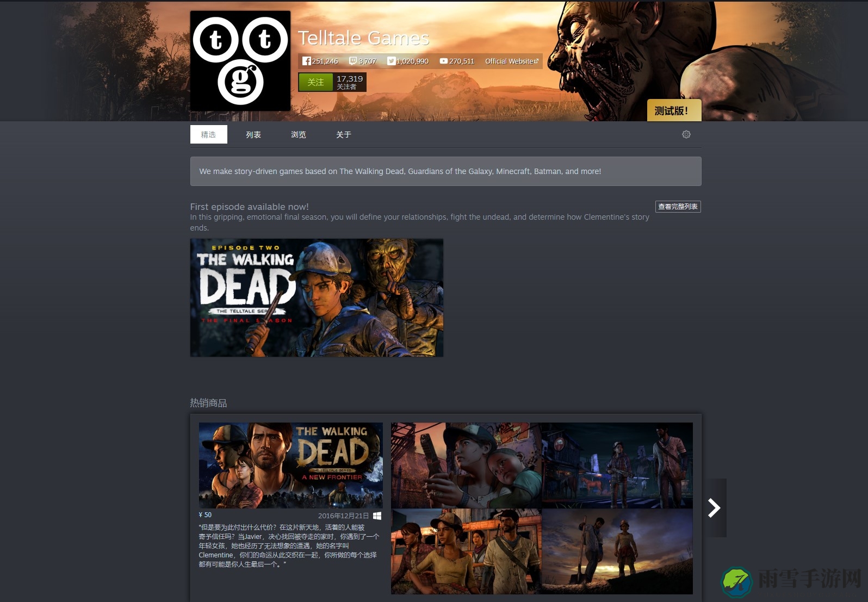The width and height of the screenshot is (868, 602).
Task: View screenshot of Clementine holding baby
Action: [466, 465]
